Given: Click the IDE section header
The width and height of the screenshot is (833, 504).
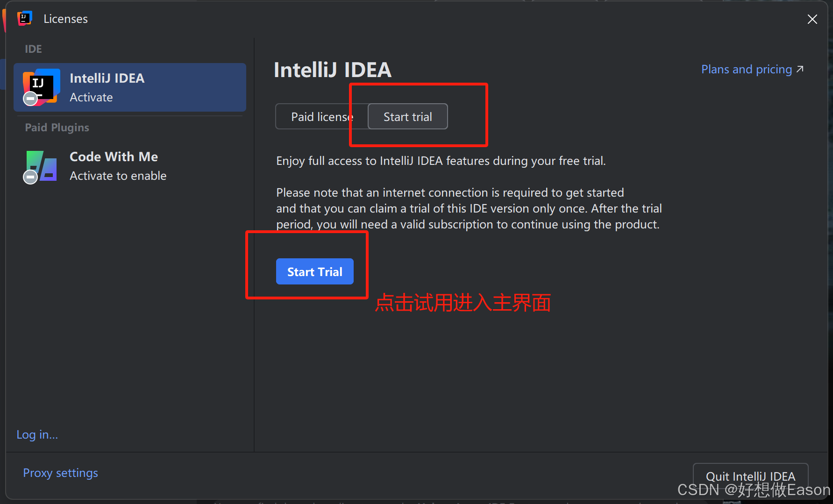Looking at the screenshot, I should coord(33,49).
